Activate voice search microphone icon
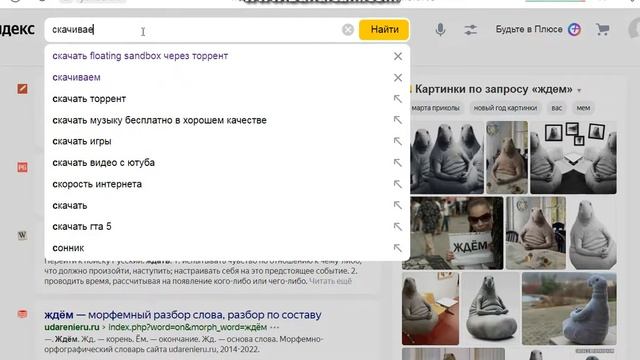 [440, 29]
